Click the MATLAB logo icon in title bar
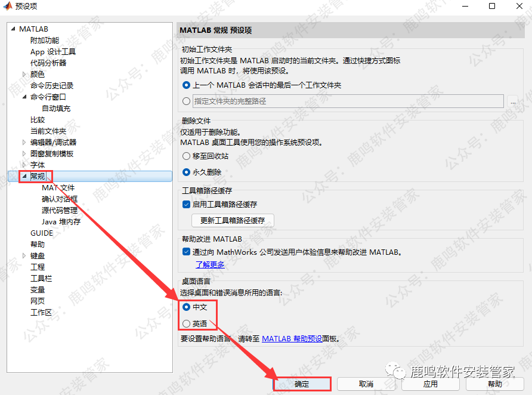Image resolution: width=532 pixels, height=395 pixels. coord(8,6)
